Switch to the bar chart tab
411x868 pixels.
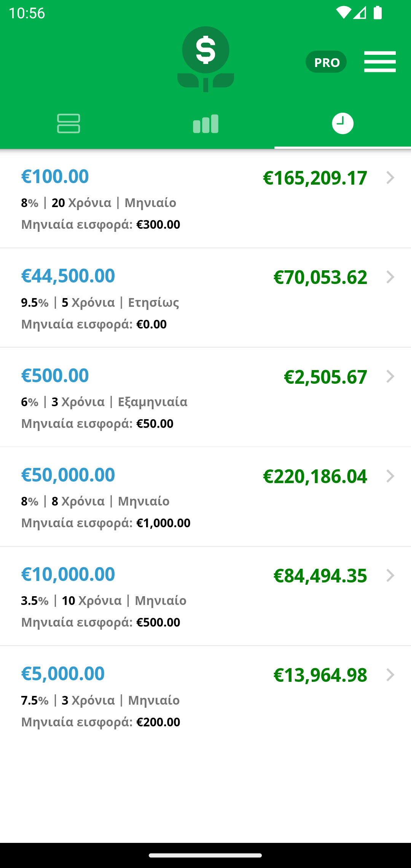coord(205,123)
